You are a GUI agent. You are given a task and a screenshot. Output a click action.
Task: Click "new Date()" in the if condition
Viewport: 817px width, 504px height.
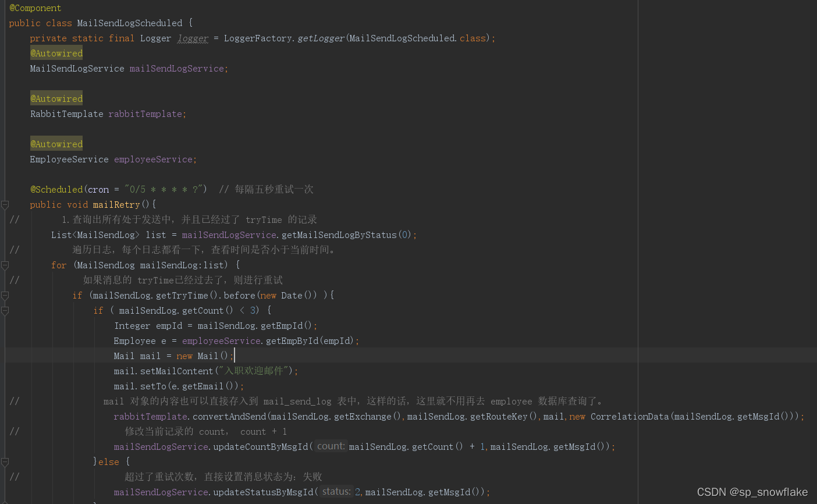tap(286, 296)
